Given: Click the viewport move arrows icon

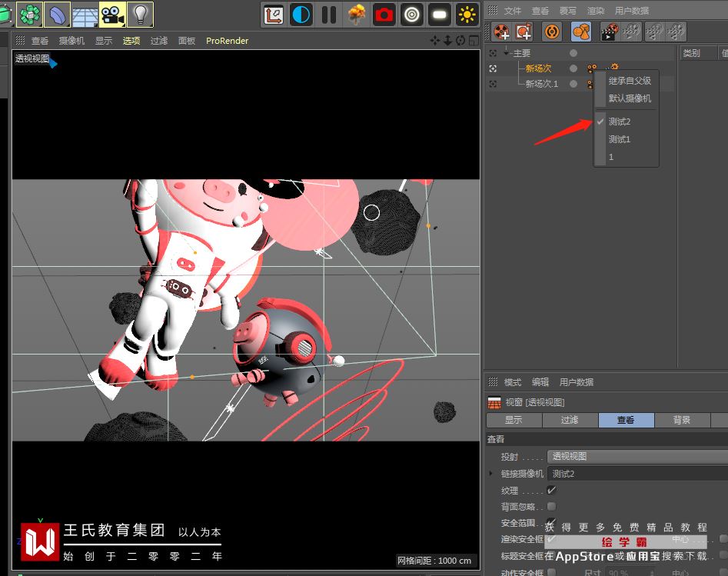Looking at the screenshot, I should click(435, 41).
